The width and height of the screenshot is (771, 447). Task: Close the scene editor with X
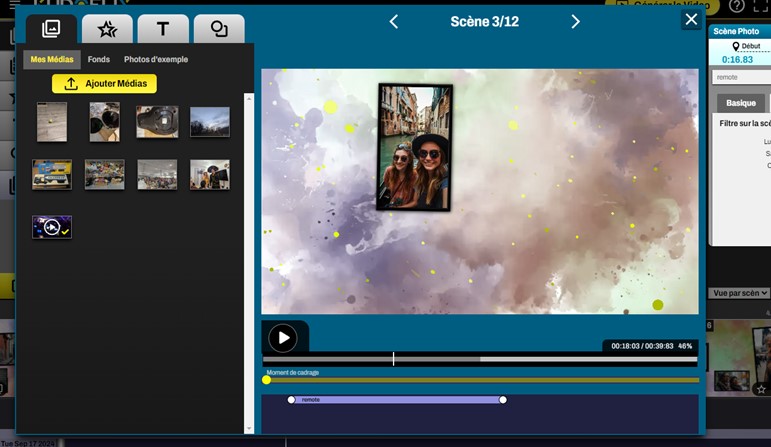pyautogui.click(x=691, y=19)
